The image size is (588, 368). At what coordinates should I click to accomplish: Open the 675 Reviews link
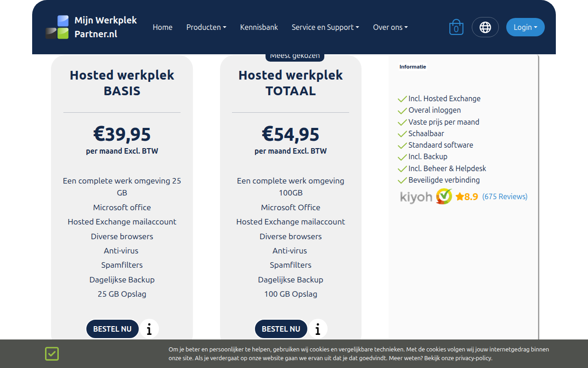505,196
